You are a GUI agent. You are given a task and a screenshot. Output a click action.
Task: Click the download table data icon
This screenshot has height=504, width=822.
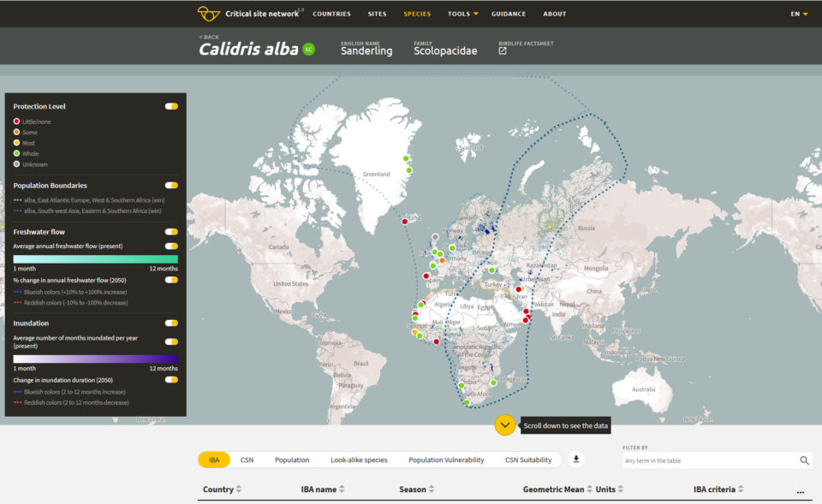coord(576,460)
